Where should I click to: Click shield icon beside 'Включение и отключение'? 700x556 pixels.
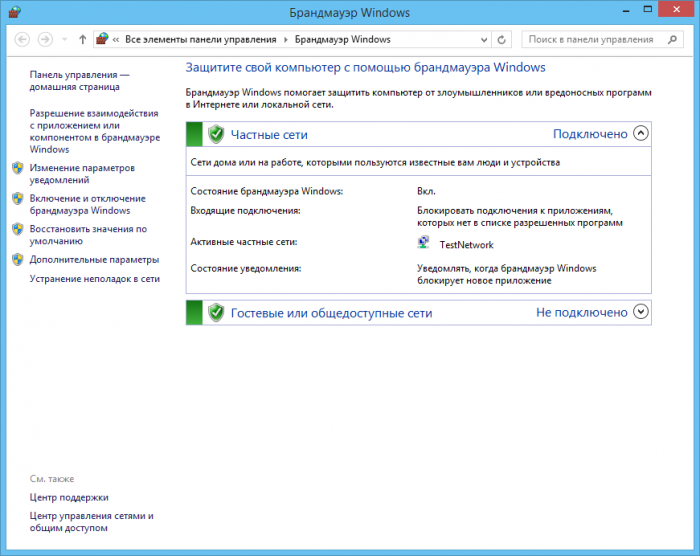tap(18, 199)
